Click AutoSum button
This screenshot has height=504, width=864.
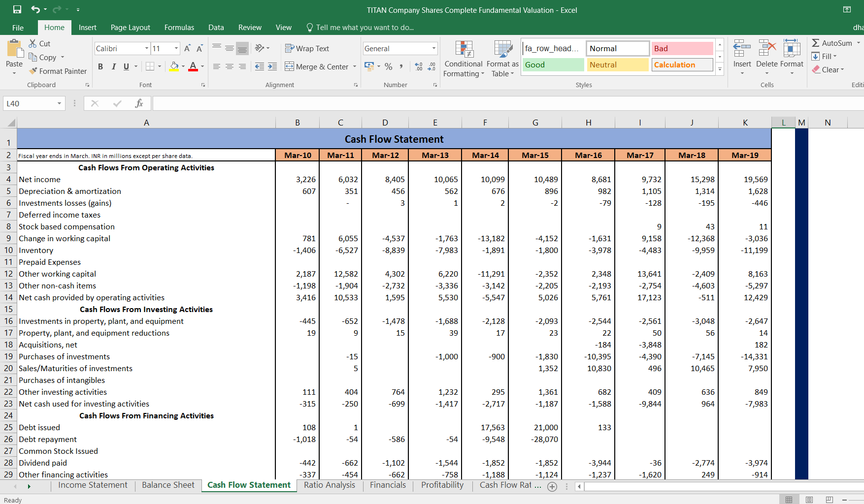pos(832,43)
